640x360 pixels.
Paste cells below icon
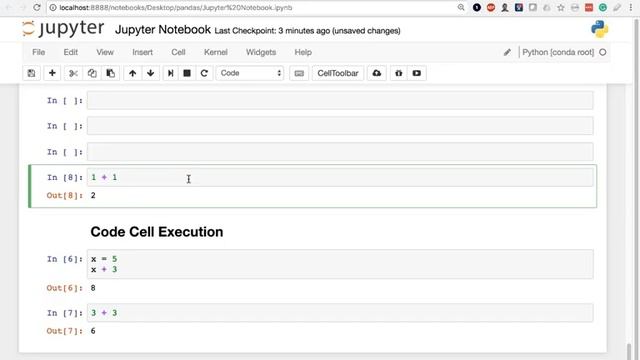110,73
